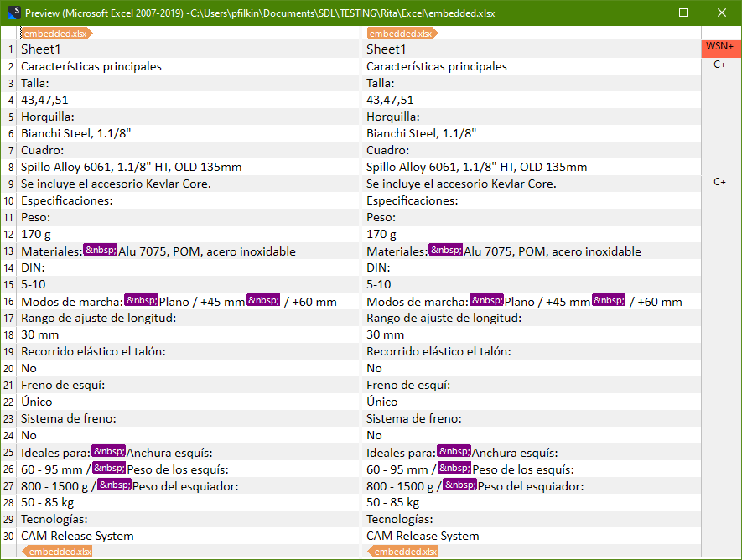Click source 'Rango de ajuste de longitud:'
This screenshot has width=742, height=560.
pos(98,318)
